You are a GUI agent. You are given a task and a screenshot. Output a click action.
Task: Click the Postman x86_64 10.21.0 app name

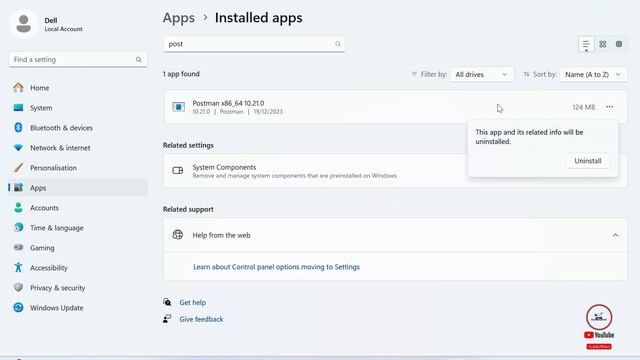tap(228, 103)
